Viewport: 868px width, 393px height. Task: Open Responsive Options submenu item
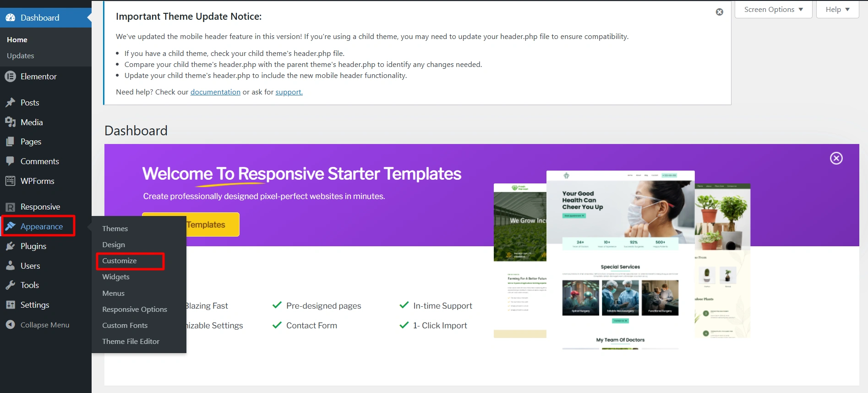click(135, 310)
